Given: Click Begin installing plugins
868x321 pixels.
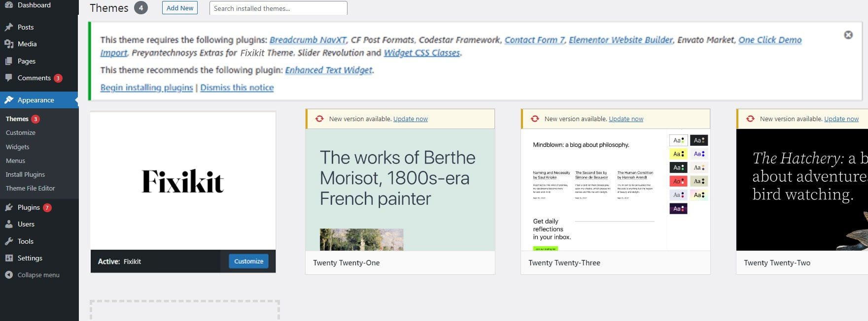Looking at the screenshot, I should (x=146, y=88).
